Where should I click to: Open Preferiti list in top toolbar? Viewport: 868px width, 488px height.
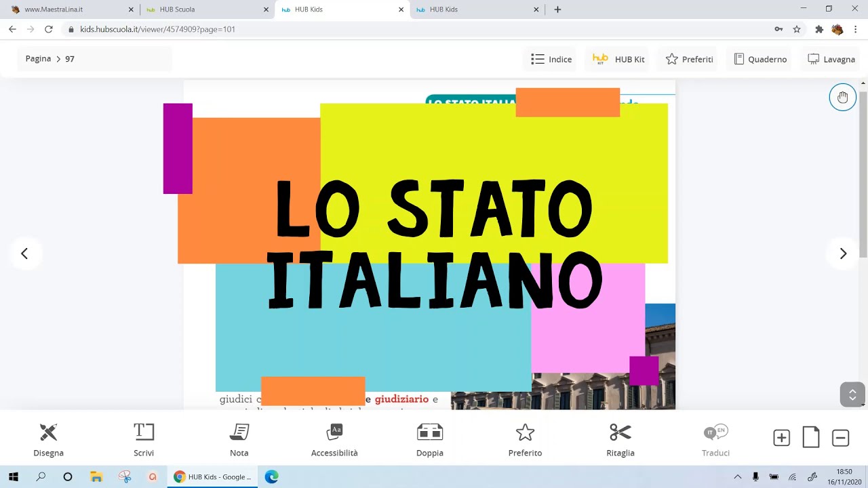coord(689,59)
